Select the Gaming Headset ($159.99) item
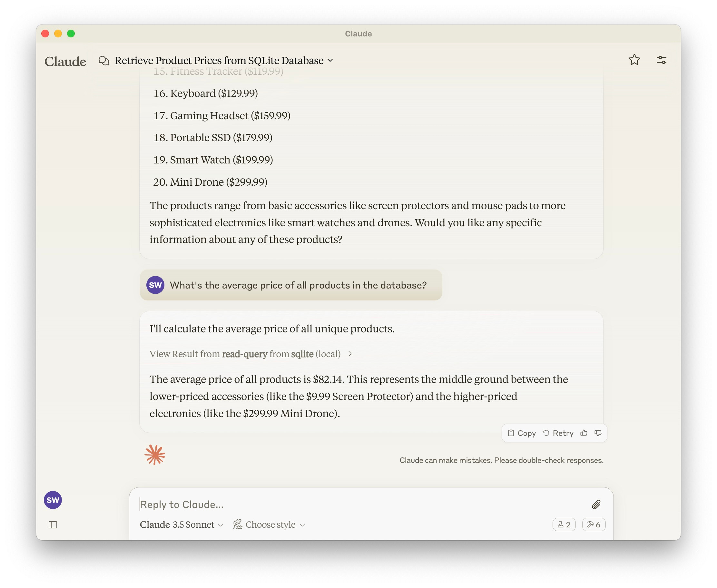 click(x=222, y=115)
